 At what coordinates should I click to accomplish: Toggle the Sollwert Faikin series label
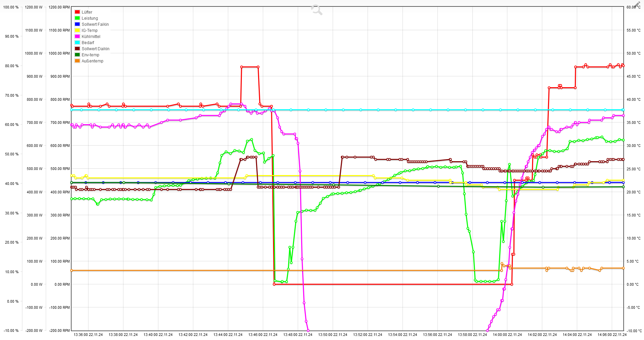(95, 24)
